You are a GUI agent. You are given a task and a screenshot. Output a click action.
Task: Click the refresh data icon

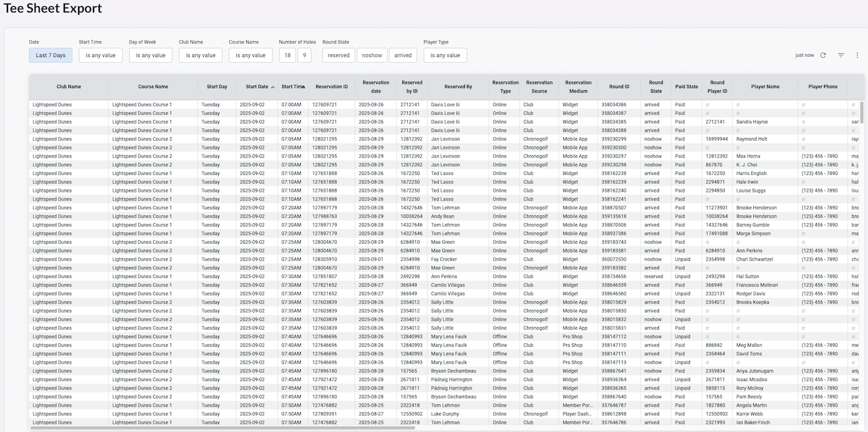coord(823,55)
